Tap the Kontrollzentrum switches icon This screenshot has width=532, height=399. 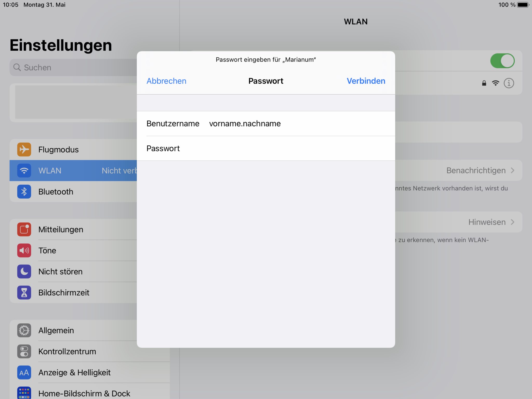click(24, 351)
